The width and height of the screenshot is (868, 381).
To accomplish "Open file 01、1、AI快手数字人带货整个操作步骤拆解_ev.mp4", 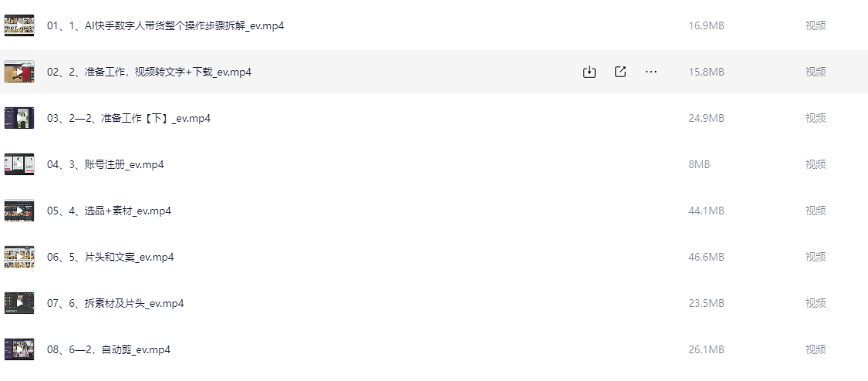I will pos(166,25).
